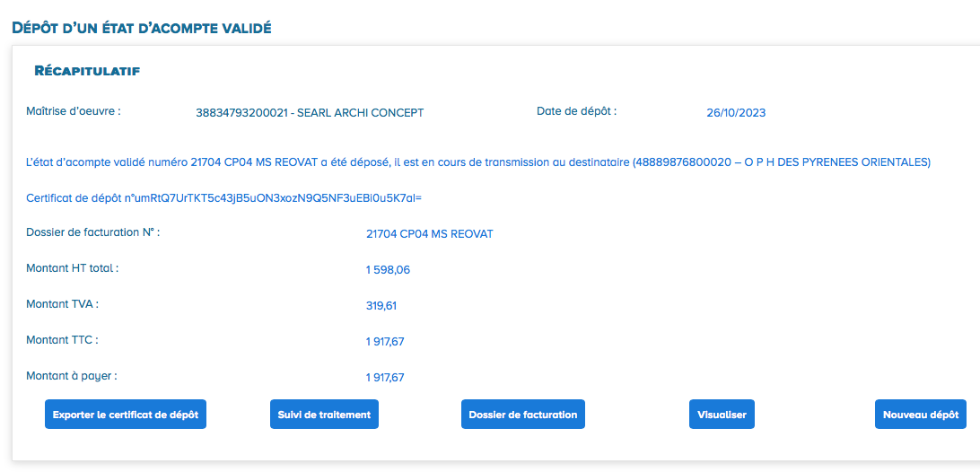
Task: Click the Montant HT total label
Action: (73, 267)
